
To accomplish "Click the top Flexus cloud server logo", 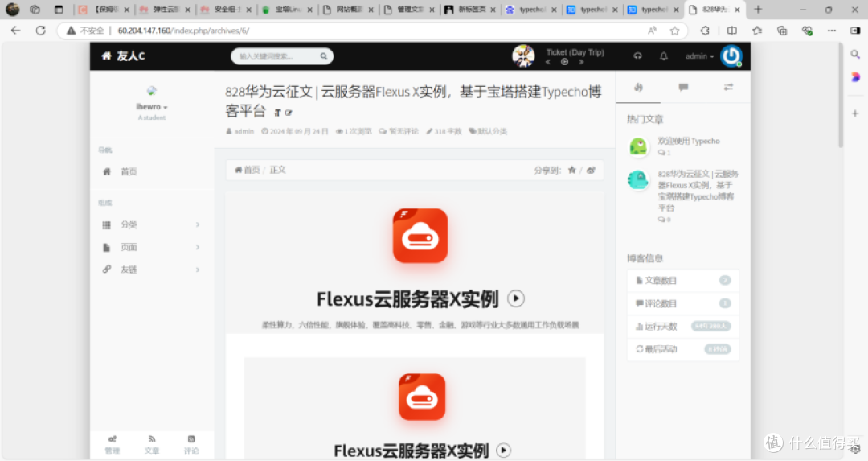I will pos(420,236).
